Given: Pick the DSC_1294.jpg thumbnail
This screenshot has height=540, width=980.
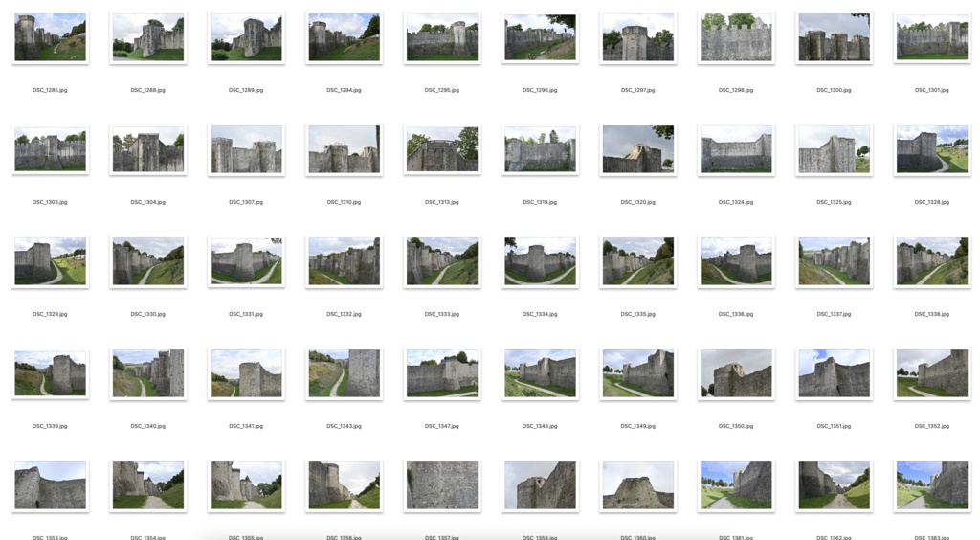Looking at the screenshot, I should 344,37.
